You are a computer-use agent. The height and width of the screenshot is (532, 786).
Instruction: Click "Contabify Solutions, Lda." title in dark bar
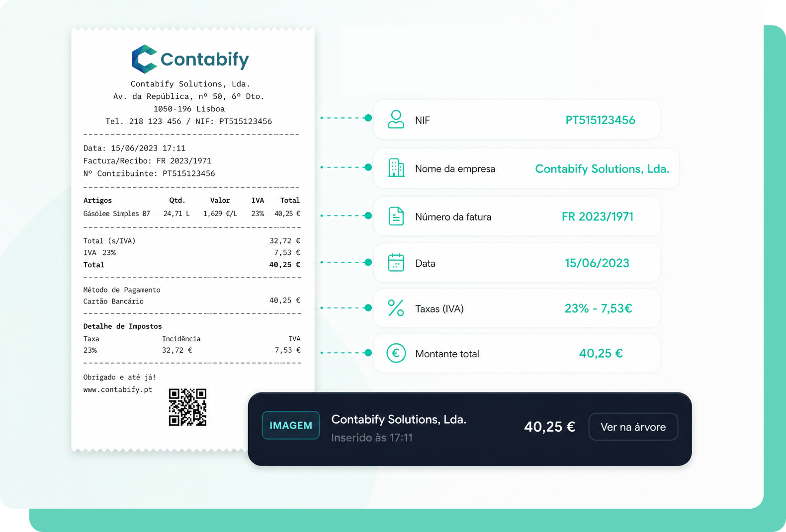coord(399,419)
